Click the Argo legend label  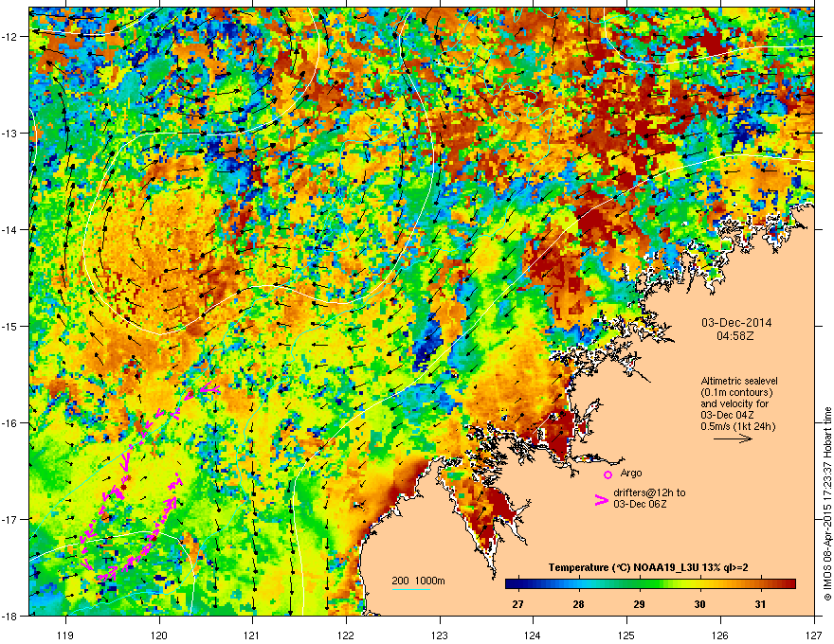(631, 473)
